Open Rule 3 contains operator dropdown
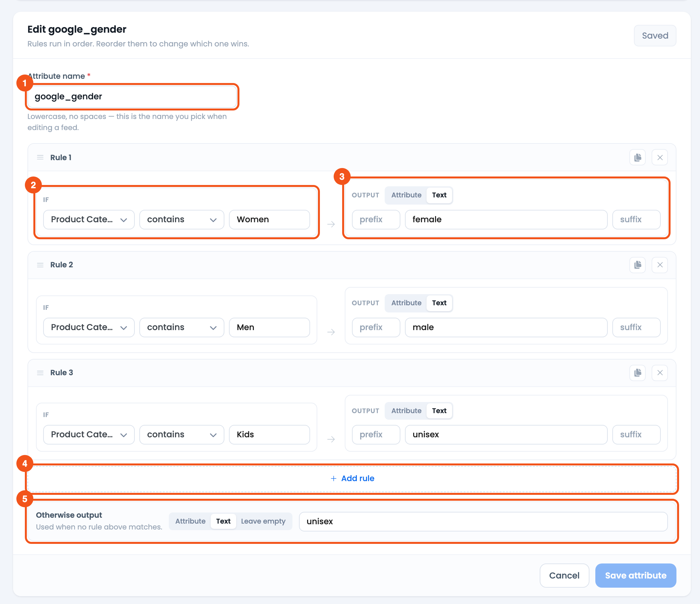 pos(182,434)
